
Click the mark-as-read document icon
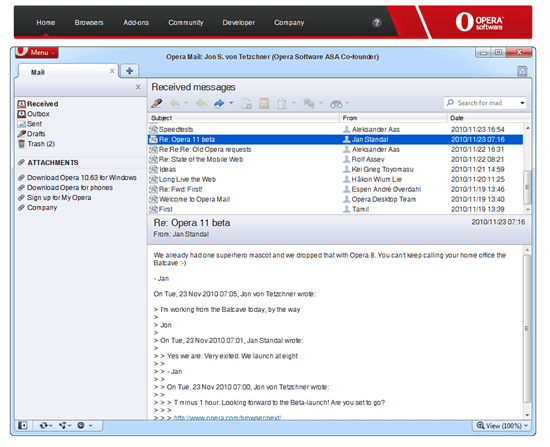click(247, 104)
